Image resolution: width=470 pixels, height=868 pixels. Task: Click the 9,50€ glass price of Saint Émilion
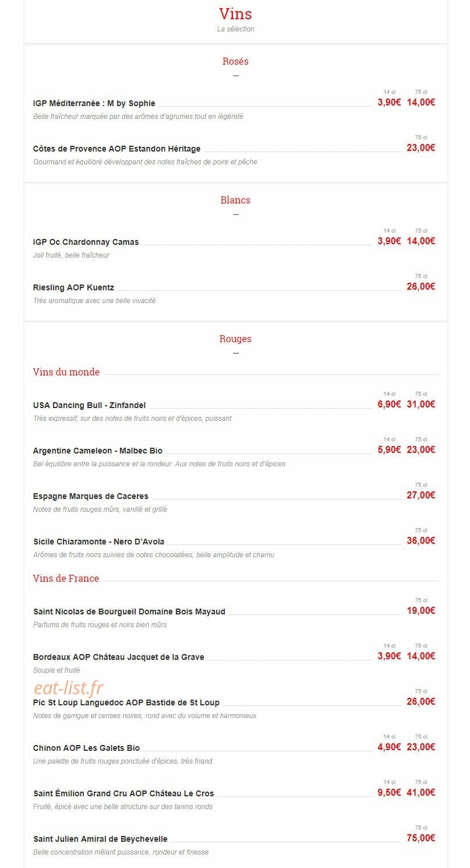click(x=389, y=793)
